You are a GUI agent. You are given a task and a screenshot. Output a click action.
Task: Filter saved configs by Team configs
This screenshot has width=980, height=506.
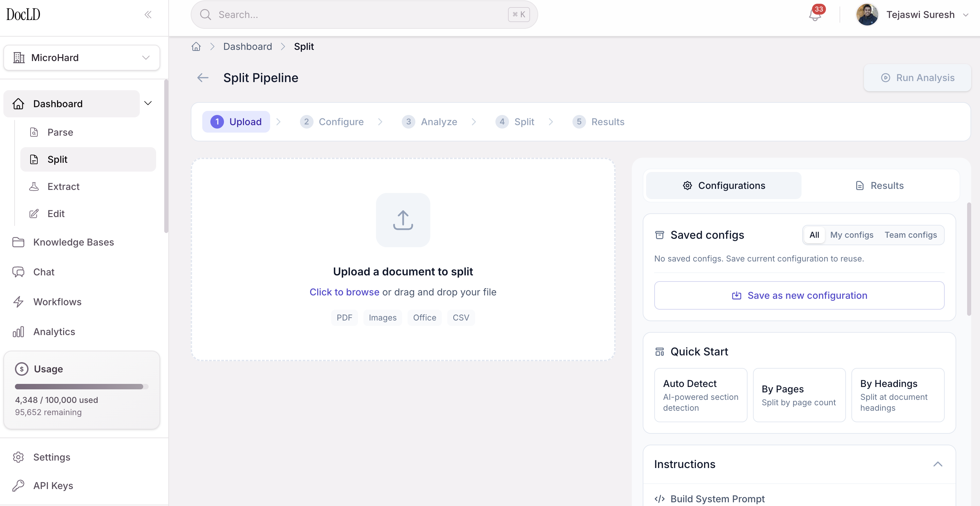[910, 235]
